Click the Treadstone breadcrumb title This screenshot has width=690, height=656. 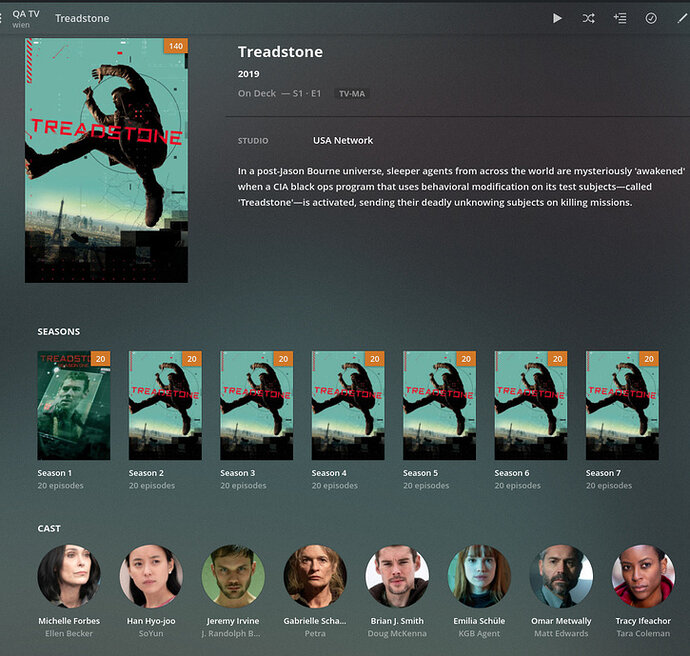[82, 18]
